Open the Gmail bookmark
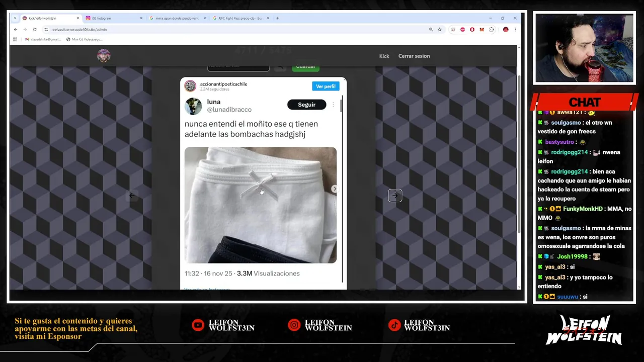 click(x=43, y=39)
